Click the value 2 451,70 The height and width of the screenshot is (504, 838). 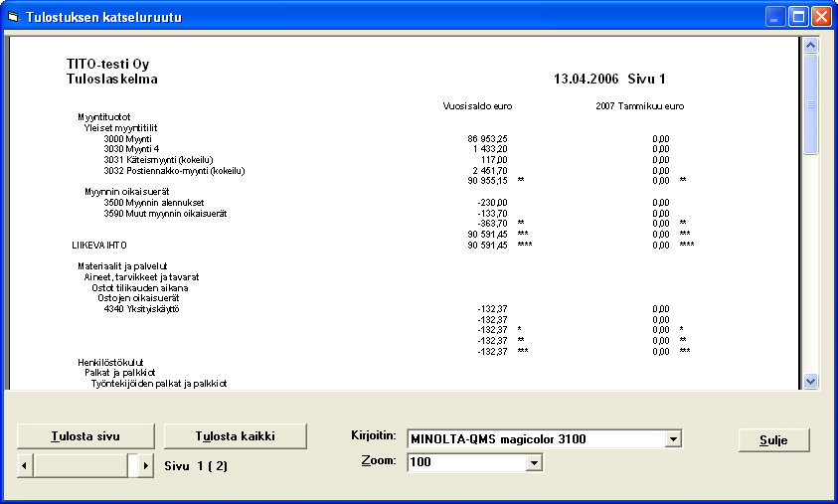click(x=489, y=171)
